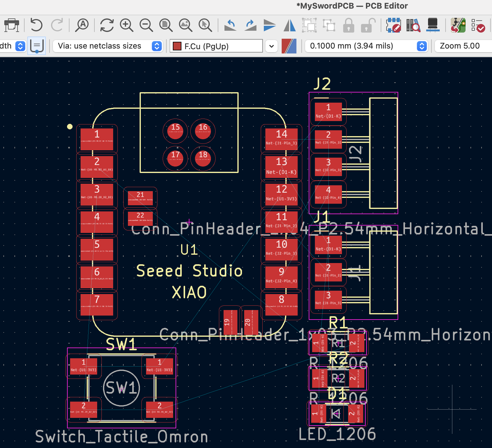Viewport: 492px width, 448px height.
Task: Toggle automatic track width button
Action: (37, 46)
